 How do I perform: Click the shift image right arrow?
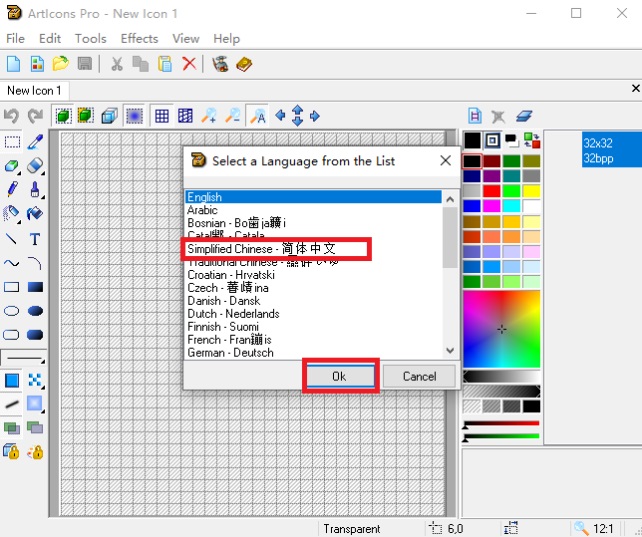(314, 116)
